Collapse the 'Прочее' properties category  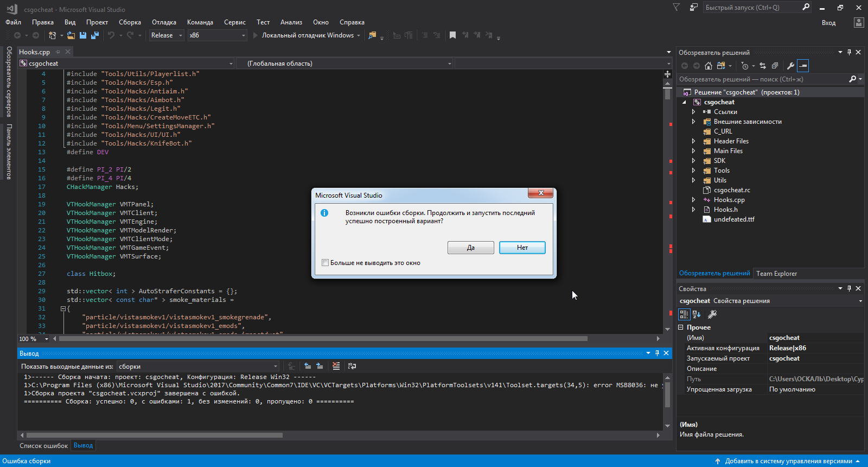tap(681, 327)
